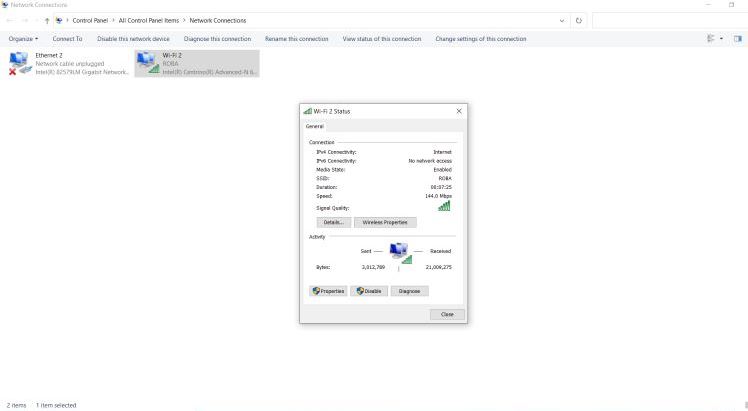Click Diagnose this connection

coord(217,39)
